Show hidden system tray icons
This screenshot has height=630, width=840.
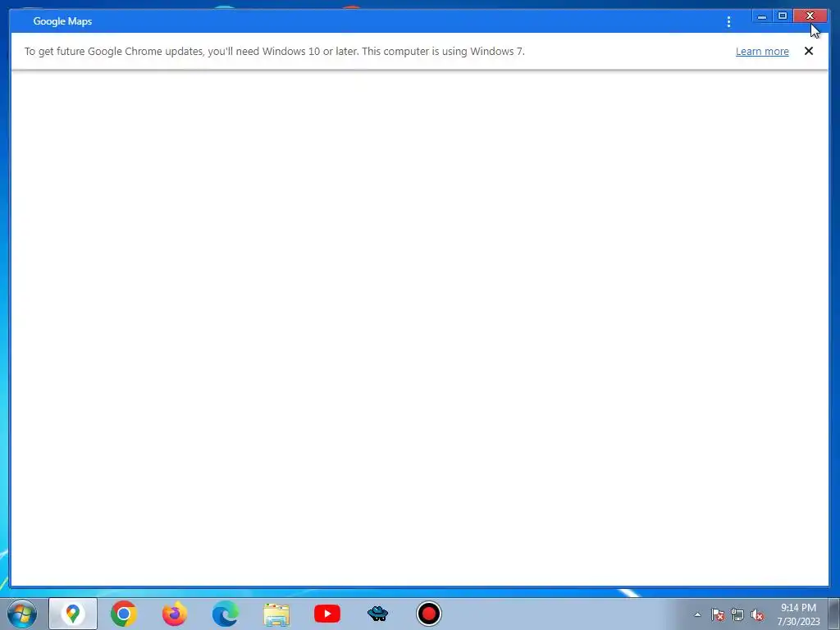(x=697, y=614)
